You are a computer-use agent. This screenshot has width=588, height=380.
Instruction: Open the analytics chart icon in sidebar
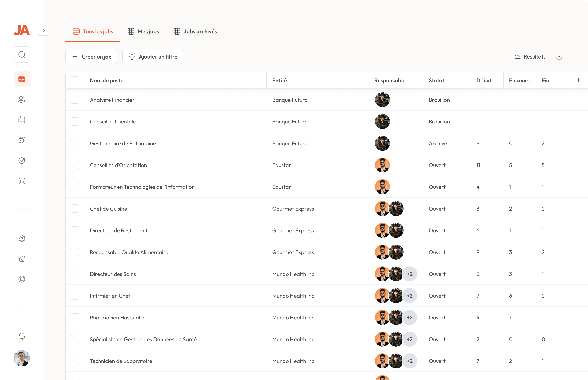[x=22, y=181]
